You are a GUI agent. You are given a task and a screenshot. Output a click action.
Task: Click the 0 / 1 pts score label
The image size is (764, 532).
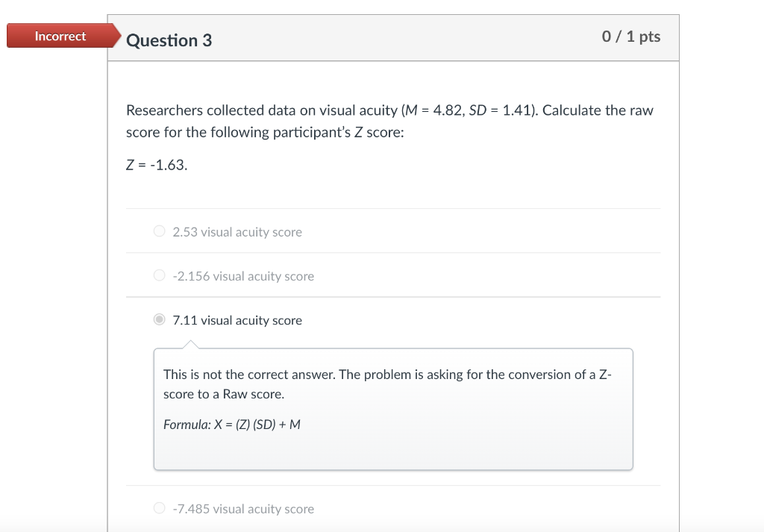631,37
